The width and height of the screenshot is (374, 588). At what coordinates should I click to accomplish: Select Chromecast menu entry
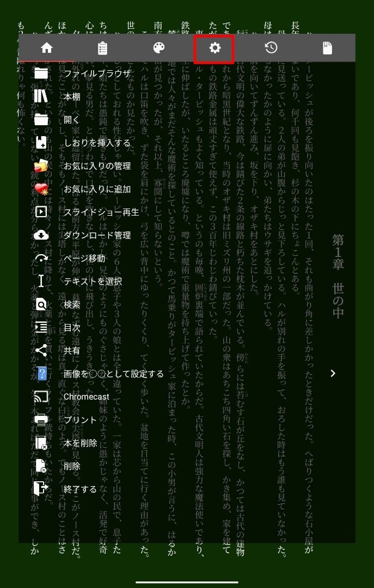pos(87,397)
